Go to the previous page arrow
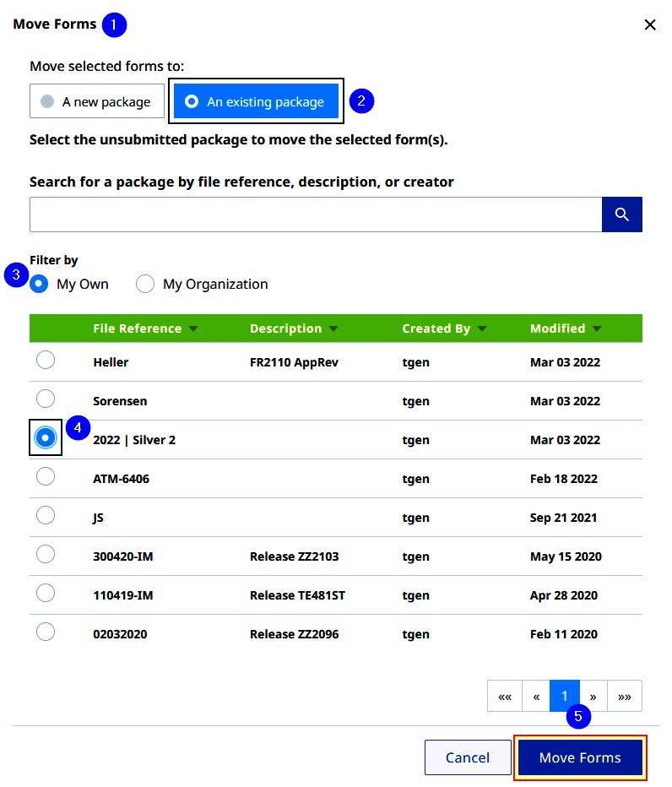This screenshot has width=672, height=787. click(536, 696)
